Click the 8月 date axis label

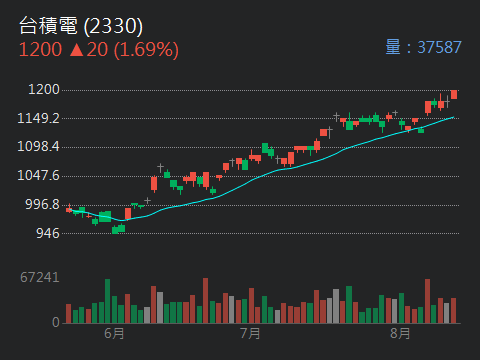pos(400,334)
